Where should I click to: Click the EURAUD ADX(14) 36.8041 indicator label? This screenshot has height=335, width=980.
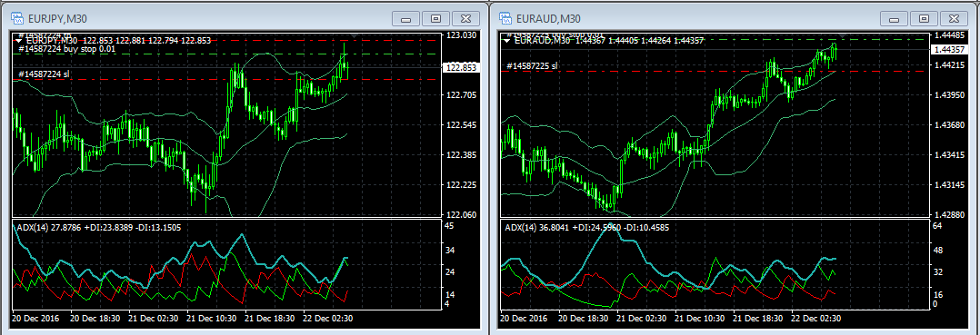point(587,228)
